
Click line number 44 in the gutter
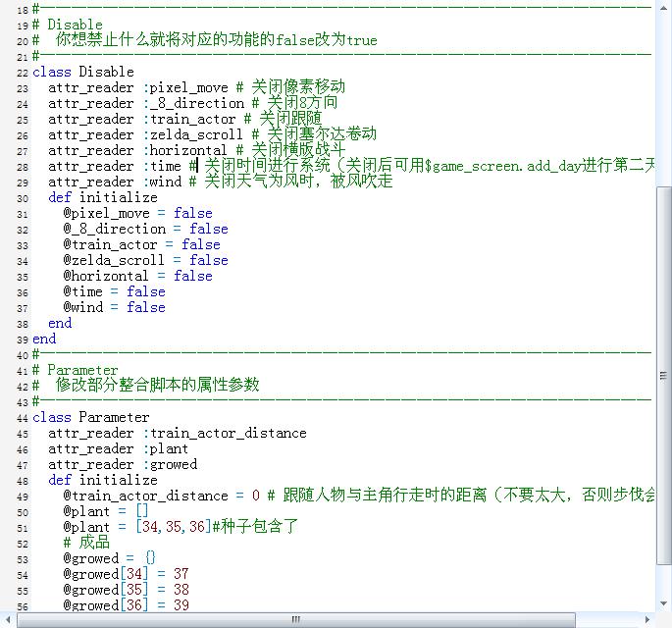coord(23,418)
